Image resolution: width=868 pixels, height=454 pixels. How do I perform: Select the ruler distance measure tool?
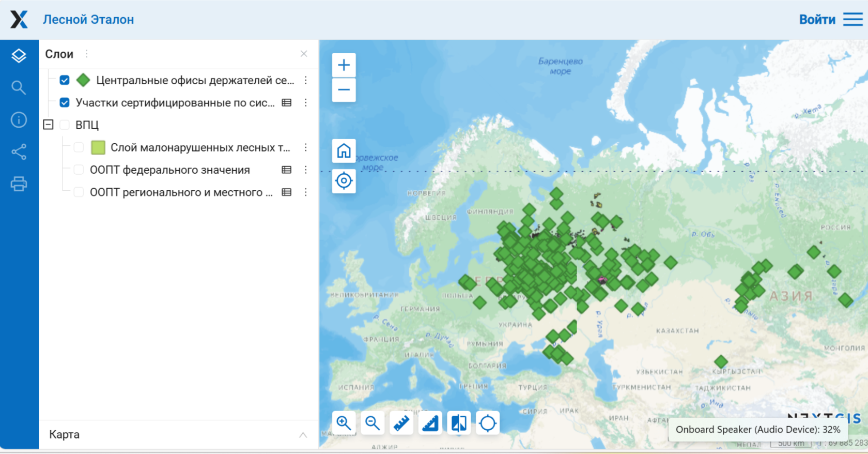point(401,423)
